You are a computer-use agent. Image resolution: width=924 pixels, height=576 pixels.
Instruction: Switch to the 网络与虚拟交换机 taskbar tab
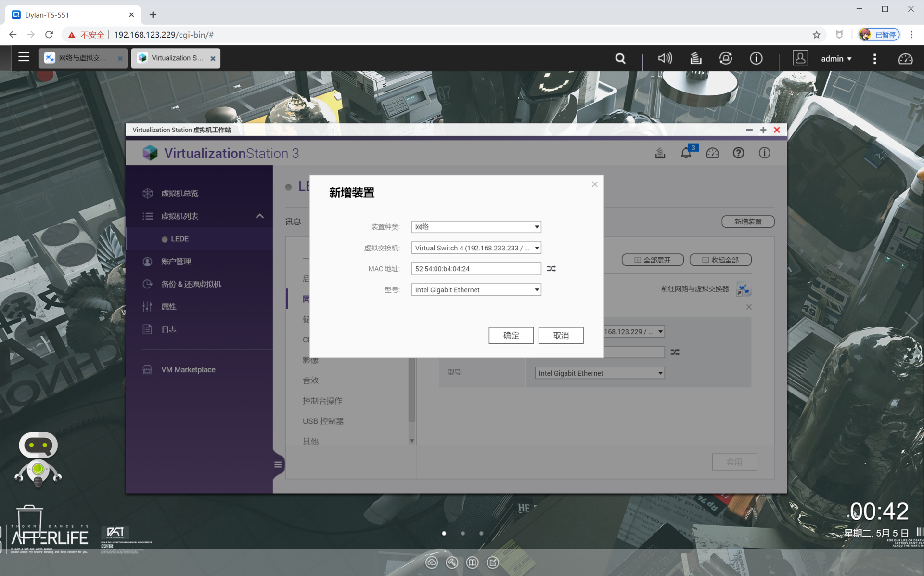[82, 58]
